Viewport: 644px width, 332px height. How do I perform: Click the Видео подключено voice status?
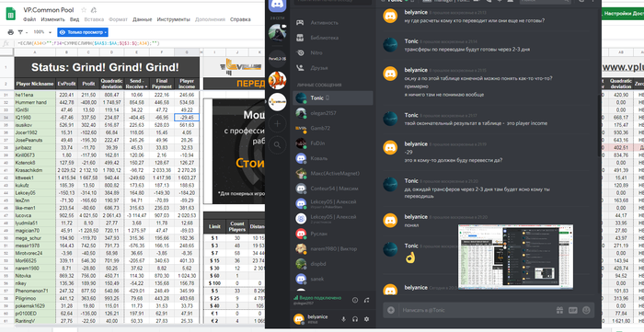pyautogui.click(x=319, y=298)
